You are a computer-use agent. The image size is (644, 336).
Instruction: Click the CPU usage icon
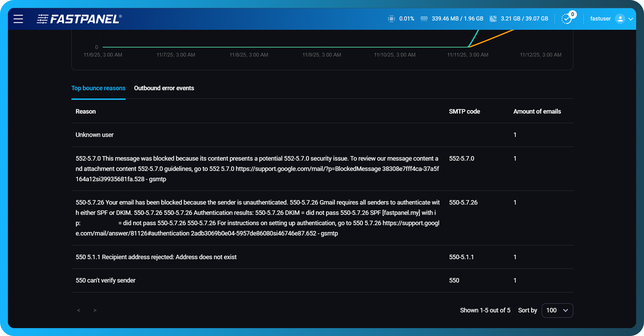(391, 19)
